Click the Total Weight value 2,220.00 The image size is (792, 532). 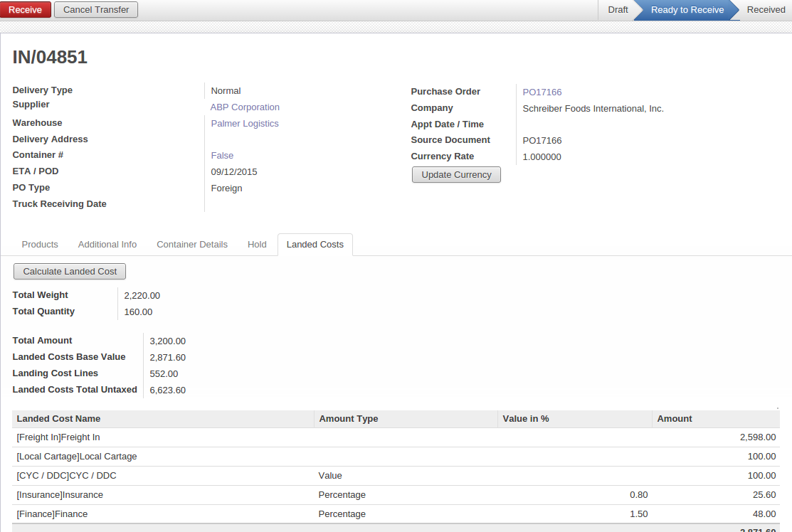pos(142,296)
